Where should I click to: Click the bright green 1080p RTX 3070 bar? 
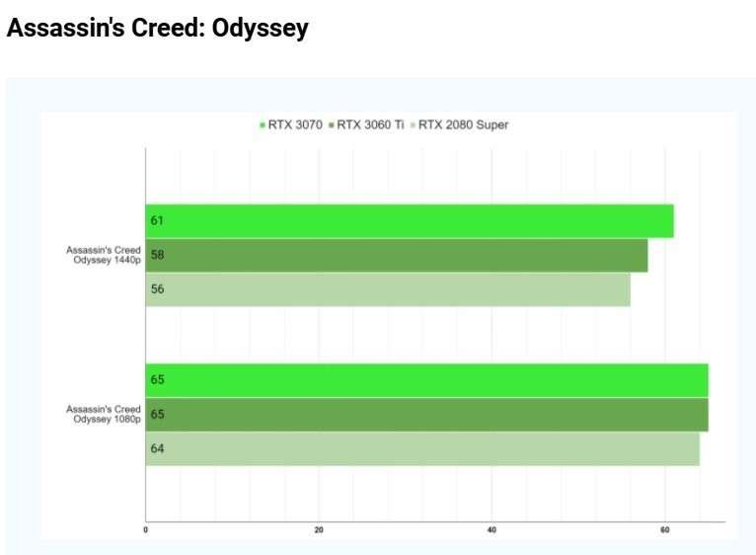pos(426,379)
